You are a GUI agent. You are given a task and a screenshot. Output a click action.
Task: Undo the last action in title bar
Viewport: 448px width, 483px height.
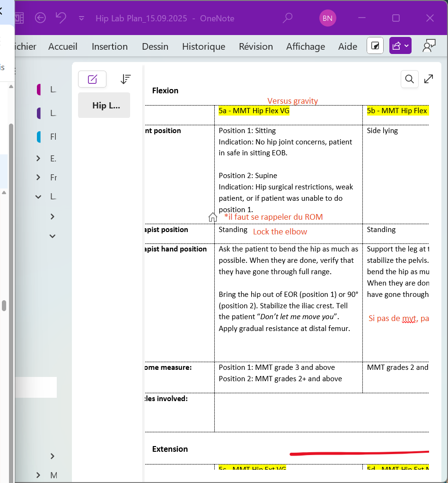tap(61, 18)
